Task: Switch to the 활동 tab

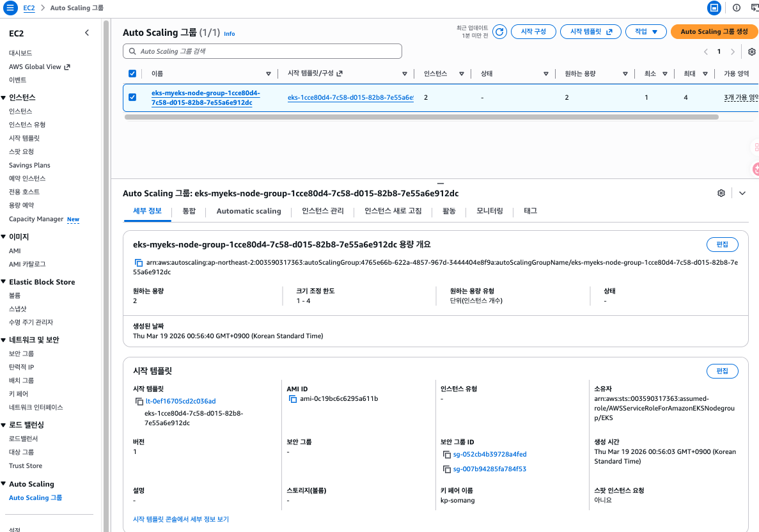Action: click(450, 211)
